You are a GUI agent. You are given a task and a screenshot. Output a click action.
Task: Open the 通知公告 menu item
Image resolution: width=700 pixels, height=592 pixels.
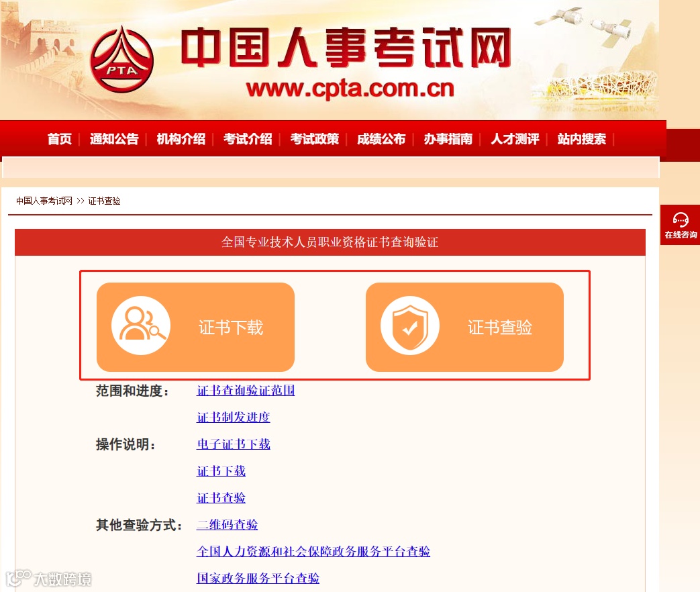(x=114, y=139)
